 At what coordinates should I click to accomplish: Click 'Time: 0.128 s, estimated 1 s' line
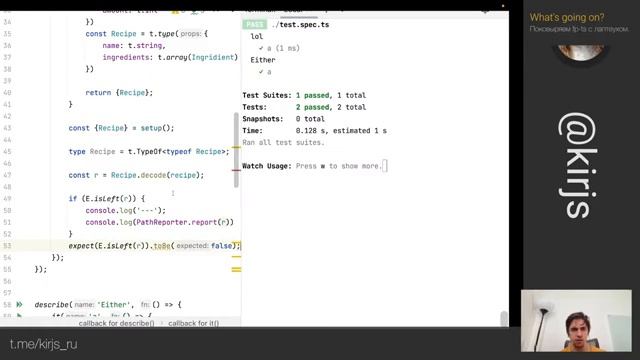(x=314, y=131)
